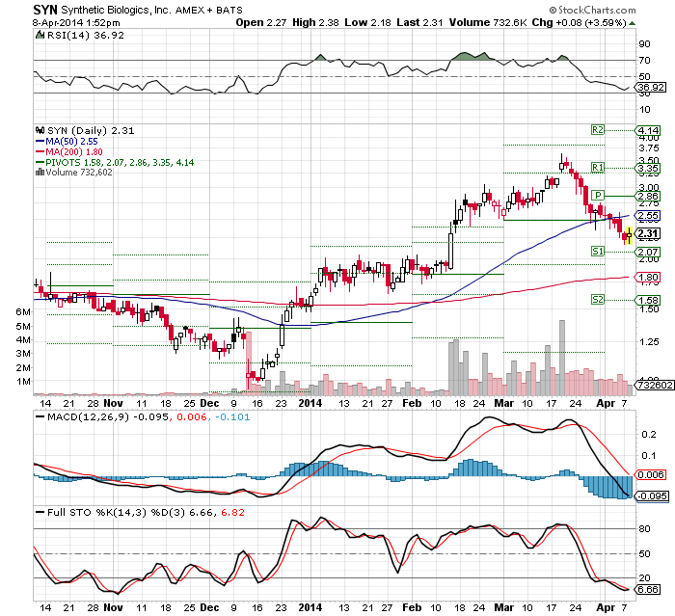Click the -0.095 tag on MACD axis
Viewport: 675px width, 616px height.
(652, 495)
